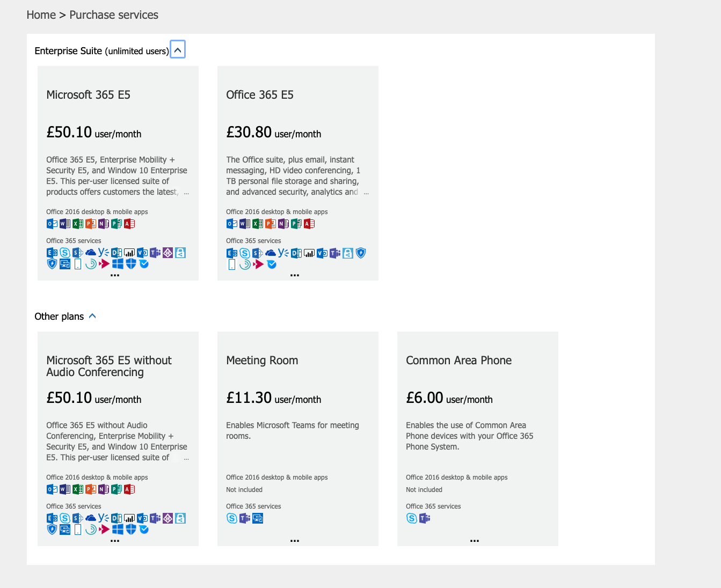Click 'Enables Microsoft Teams for meeting rooms.' description
Image resolution: width=721 pixels, height=588 pixels.
coord(293,431)
